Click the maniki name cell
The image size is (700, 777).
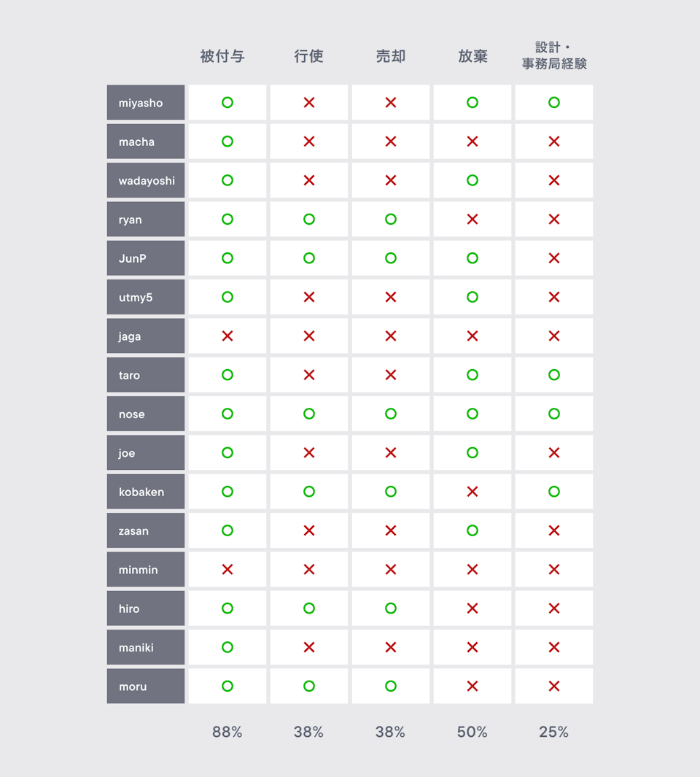[146, 647]
